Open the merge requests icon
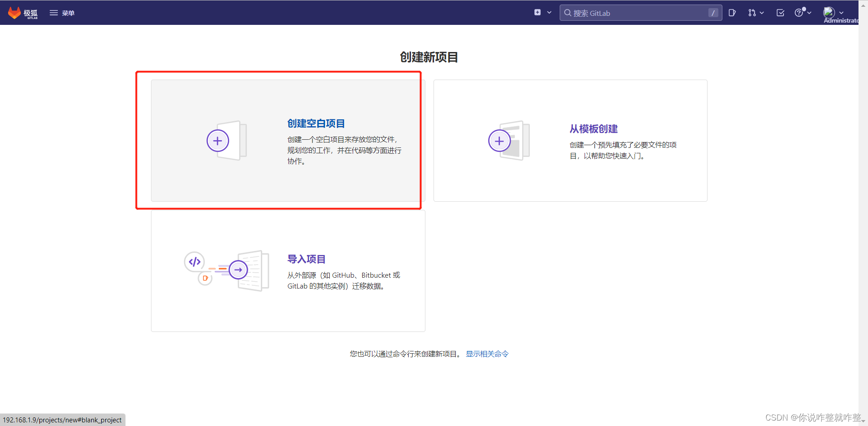 click(752, 13)
